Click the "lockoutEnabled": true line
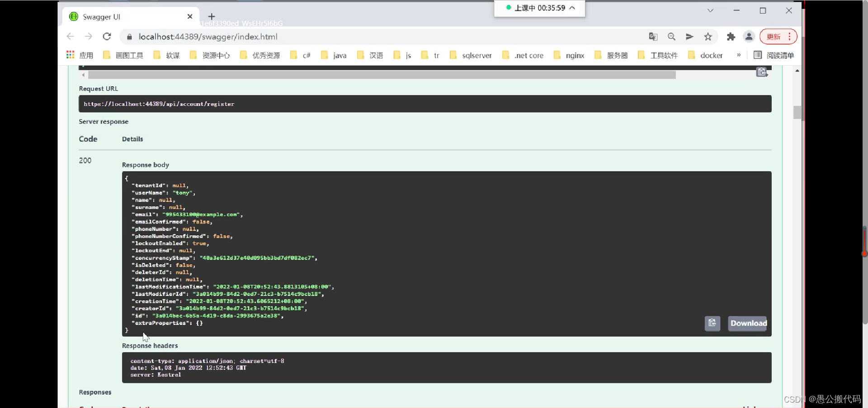 (170, 243)
